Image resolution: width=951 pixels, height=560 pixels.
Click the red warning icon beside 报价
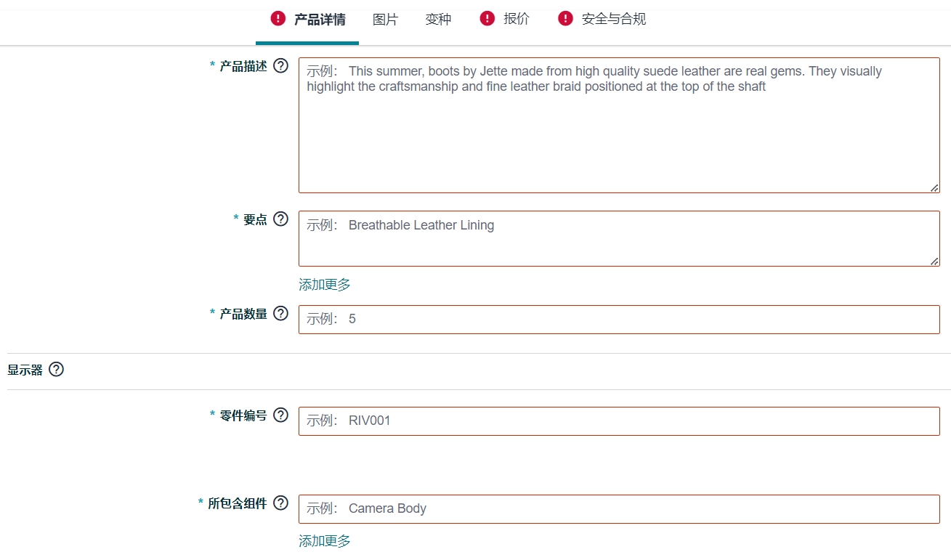click(x=487, y=19)
